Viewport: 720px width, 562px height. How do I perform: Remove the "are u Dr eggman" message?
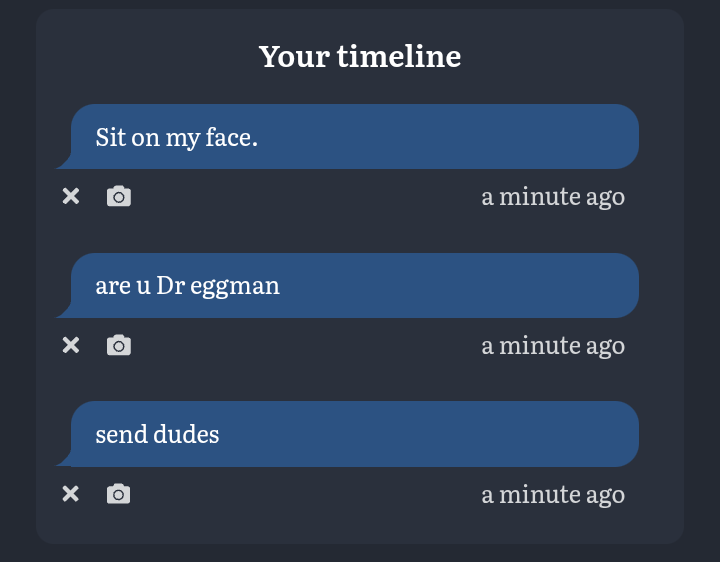click(x=71, y=345)
